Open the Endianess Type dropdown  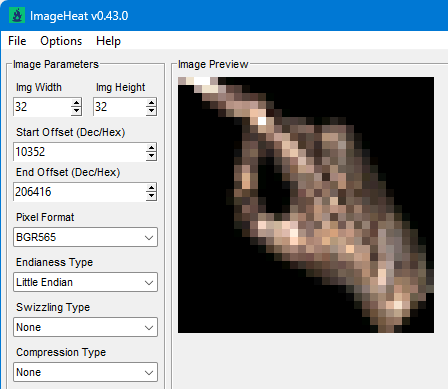[x=85, y=282]
